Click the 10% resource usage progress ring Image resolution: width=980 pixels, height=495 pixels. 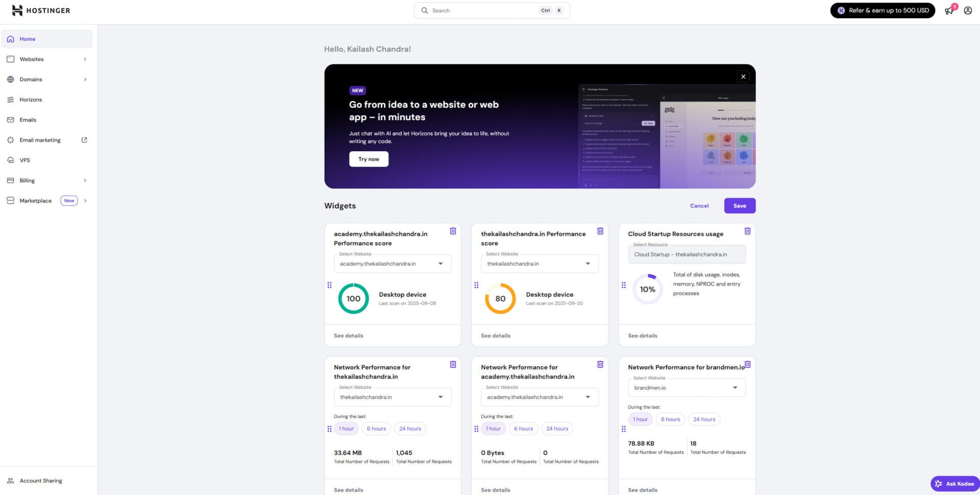(648, 289)
